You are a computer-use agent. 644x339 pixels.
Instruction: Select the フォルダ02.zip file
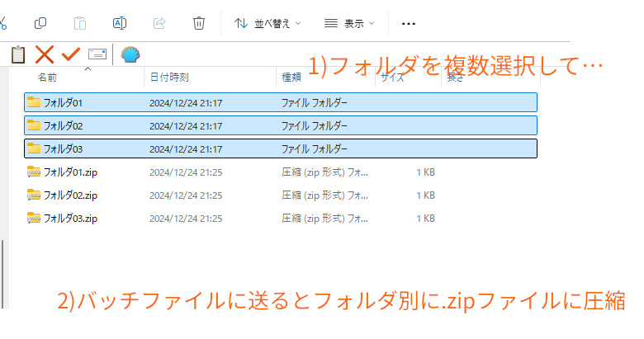point(71,195)
